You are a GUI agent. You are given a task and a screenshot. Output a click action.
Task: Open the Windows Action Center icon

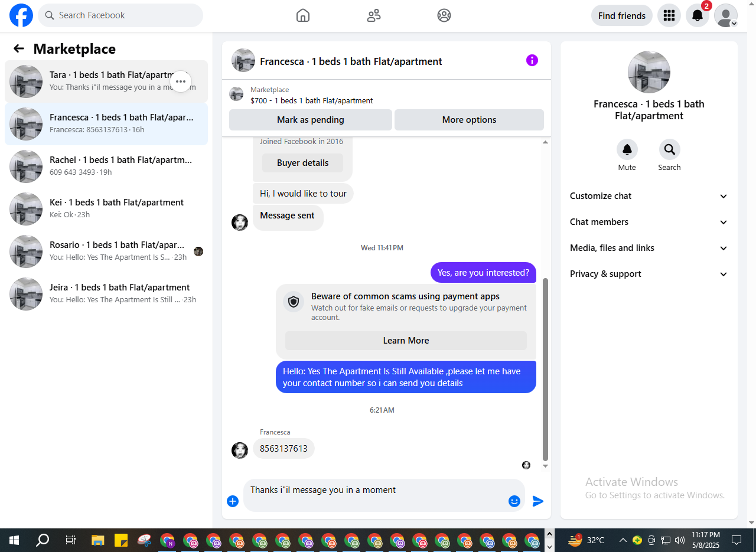(737, 540)
